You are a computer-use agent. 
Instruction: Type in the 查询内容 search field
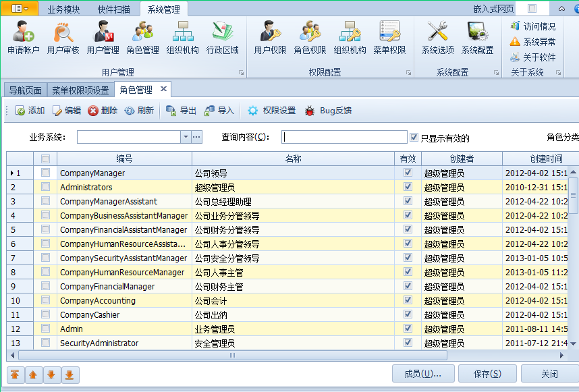(x=344, y=136)
